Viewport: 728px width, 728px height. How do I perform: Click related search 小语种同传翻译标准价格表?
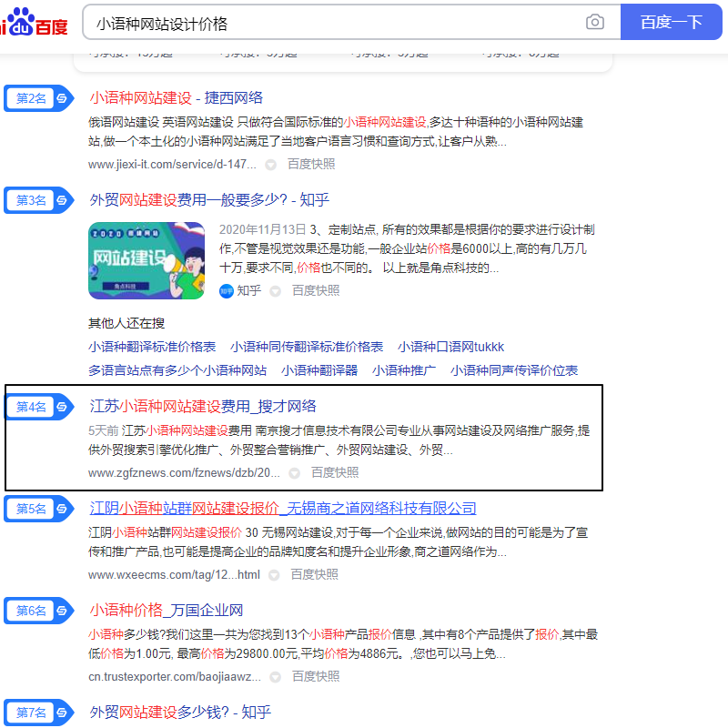(307, 348)
